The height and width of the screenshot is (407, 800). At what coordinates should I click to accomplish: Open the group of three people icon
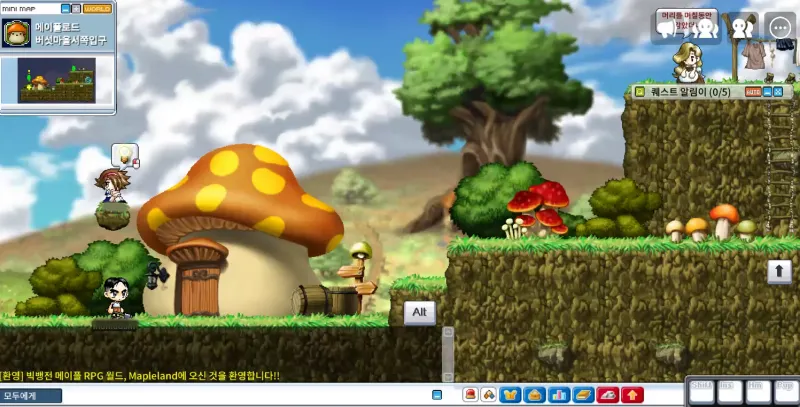(x=704, y=28)
